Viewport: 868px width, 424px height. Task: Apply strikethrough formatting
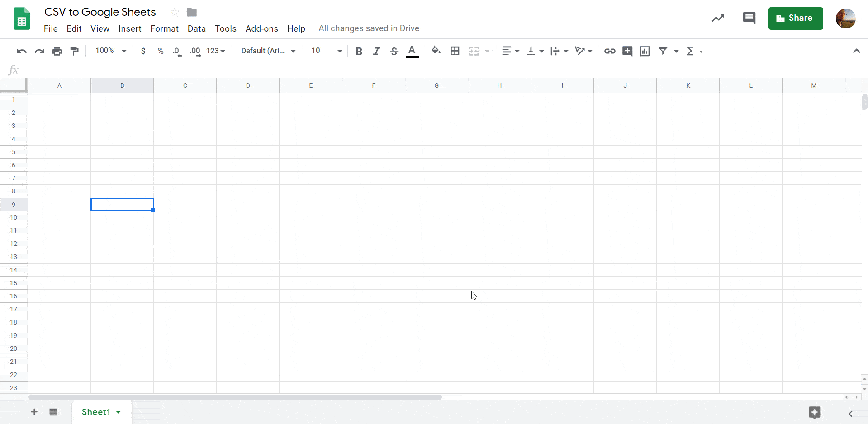click(394, 51)
